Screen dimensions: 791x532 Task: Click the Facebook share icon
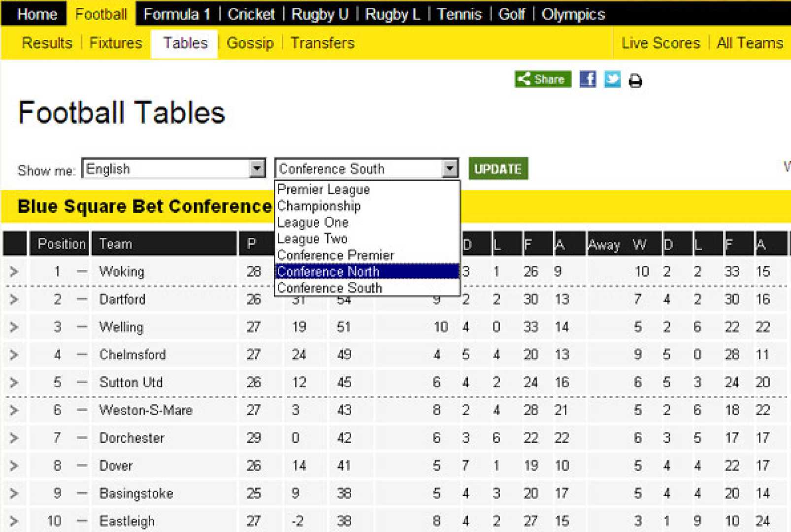click(x=587, y=79)
